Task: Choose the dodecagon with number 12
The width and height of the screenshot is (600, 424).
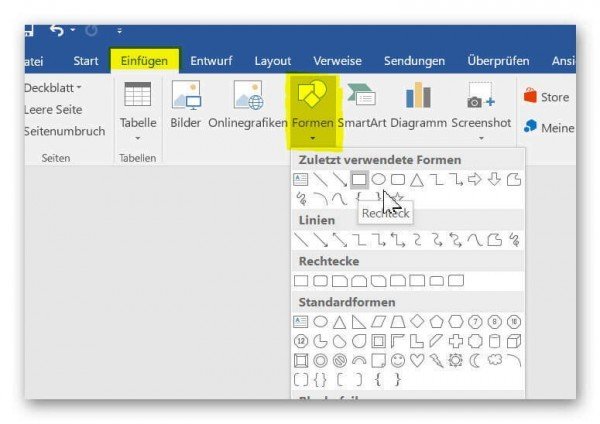Action: (301, 341)
